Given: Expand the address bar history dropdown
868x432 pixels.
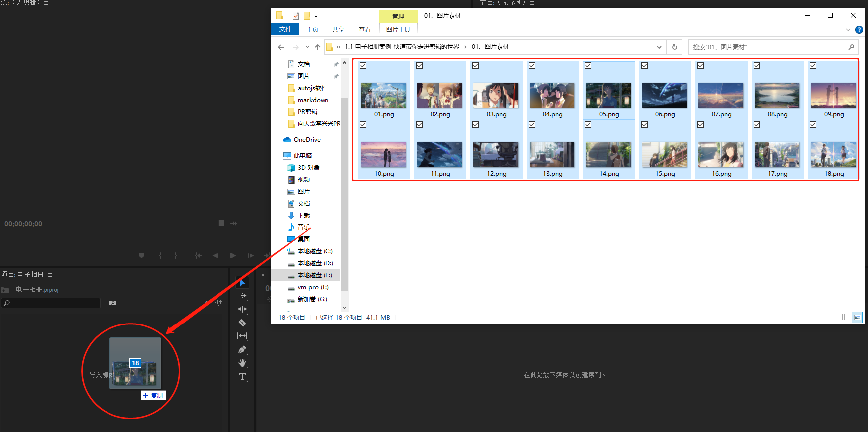Looking at the screenshot, I should [x=659, y=47].
